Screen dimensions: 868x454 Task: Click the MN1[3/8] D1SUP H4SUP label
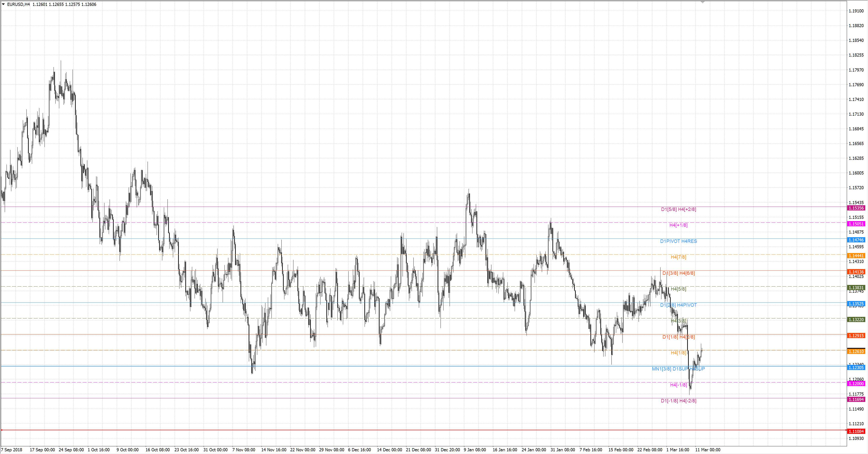tap(678, 369)
